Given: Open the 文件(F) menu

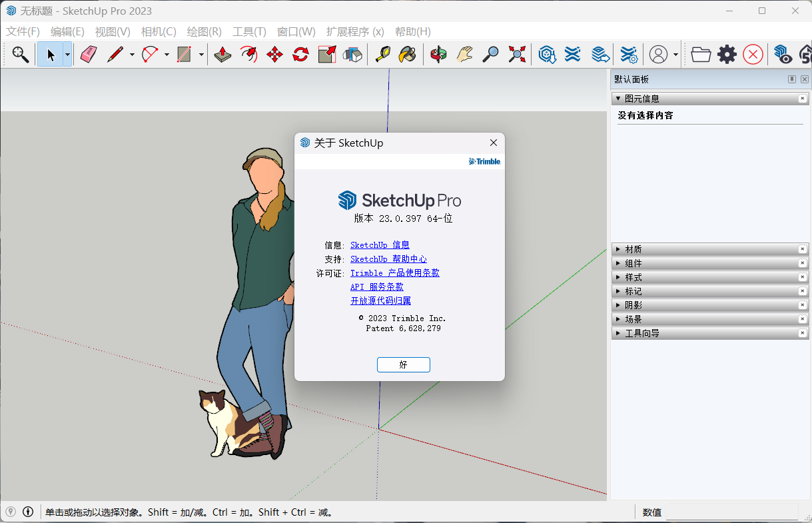Looking at the screenshot, I should 23,31.
